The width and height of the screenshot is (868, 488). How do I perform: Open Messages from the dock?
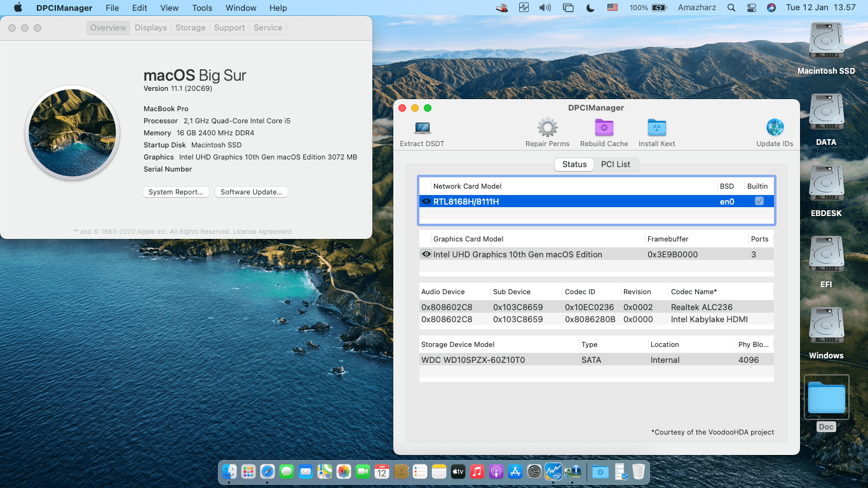pyautogui.click(x=287, y=471)
